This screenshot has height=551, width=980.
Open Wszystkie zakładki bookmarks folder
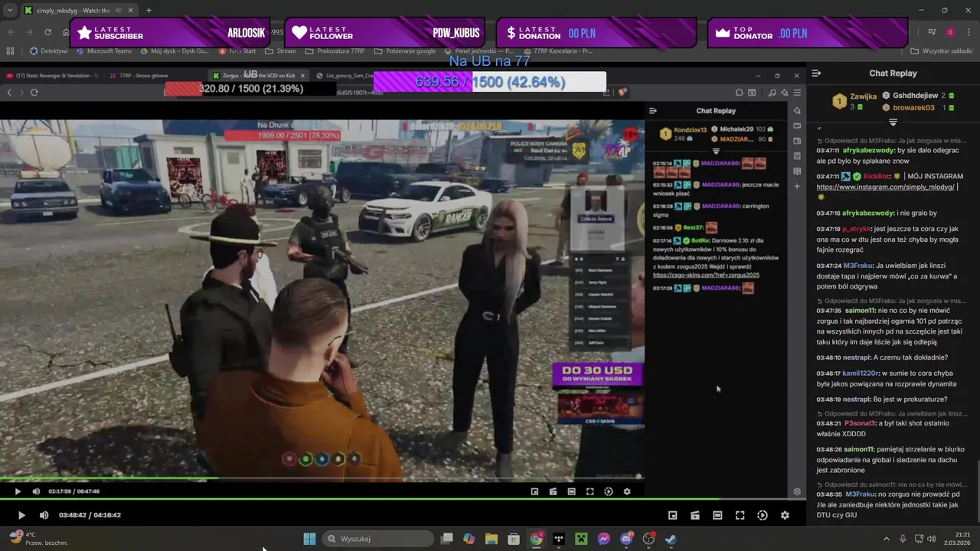(942, 51)
